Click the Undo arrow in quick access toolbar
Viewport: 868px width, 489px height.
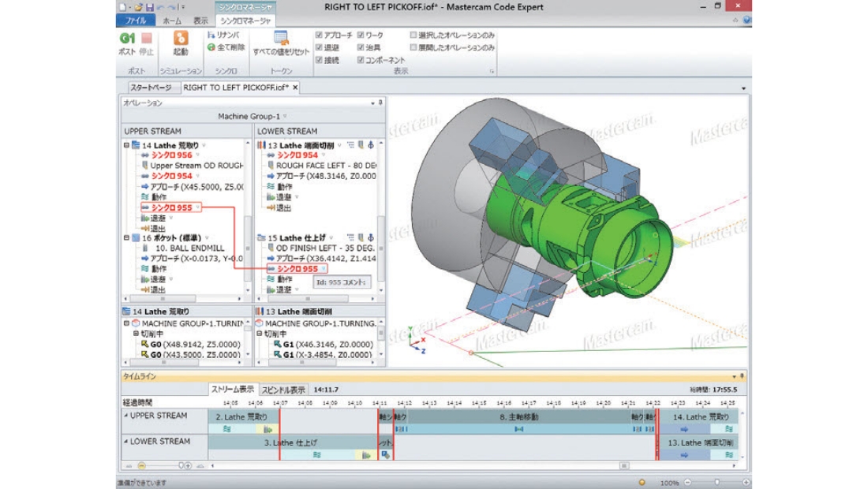[x=160, y=7]
